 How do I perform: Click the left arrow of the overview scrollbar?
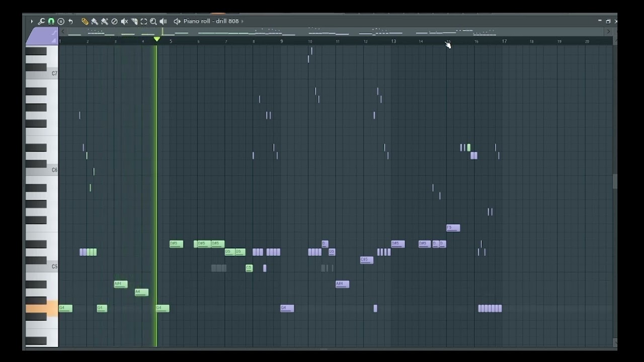[x=63, y=32]
